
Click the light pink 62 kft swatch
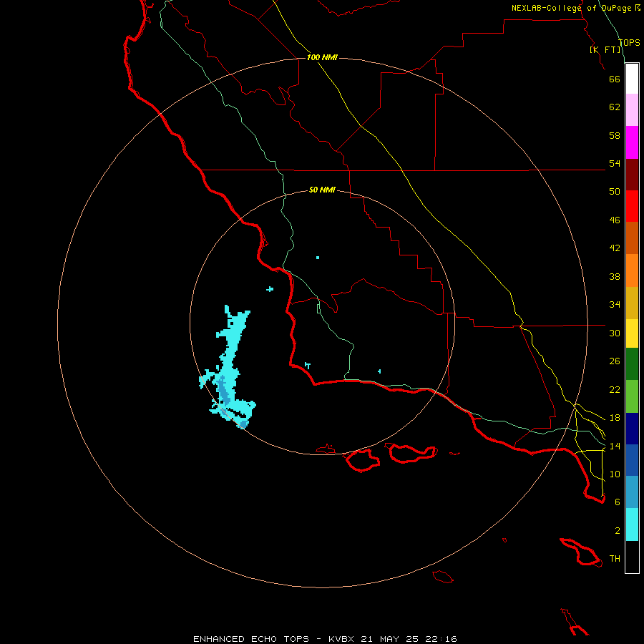(x=632, y=110)
